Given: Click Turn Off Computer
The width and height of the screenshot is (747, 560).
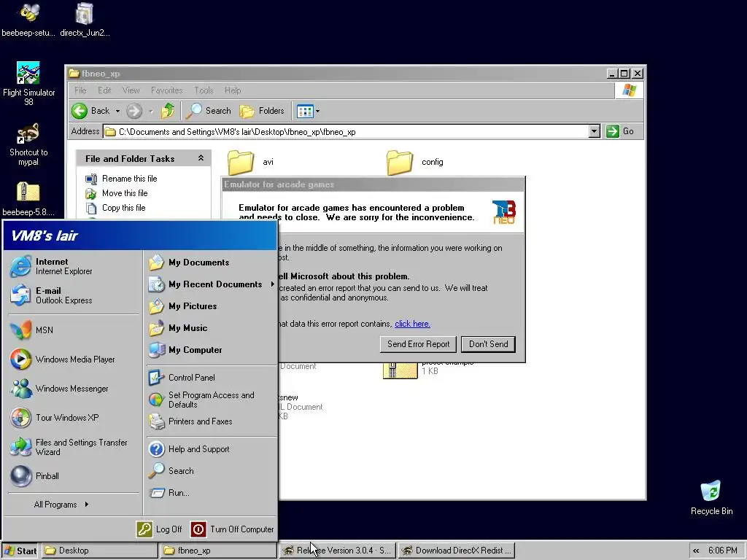Looking at the screenshot, I should (x=233, y=529).
